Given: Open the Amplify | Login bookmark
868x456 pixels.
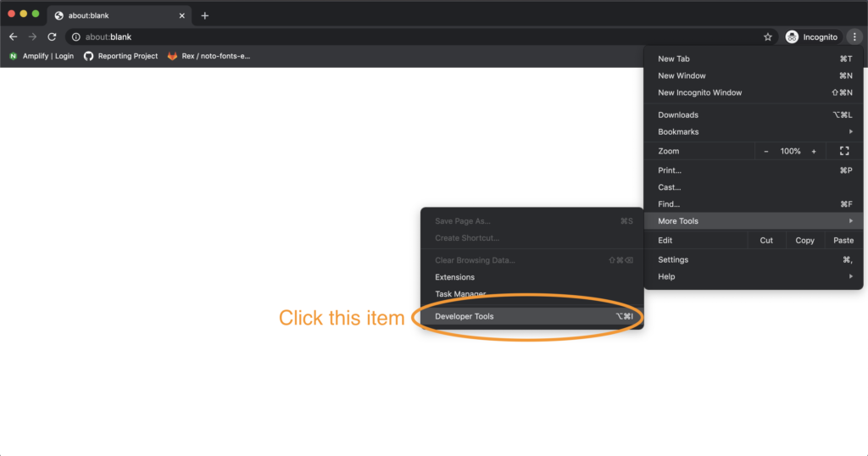Looking at the screenshot, I should [x=42, y=56].
